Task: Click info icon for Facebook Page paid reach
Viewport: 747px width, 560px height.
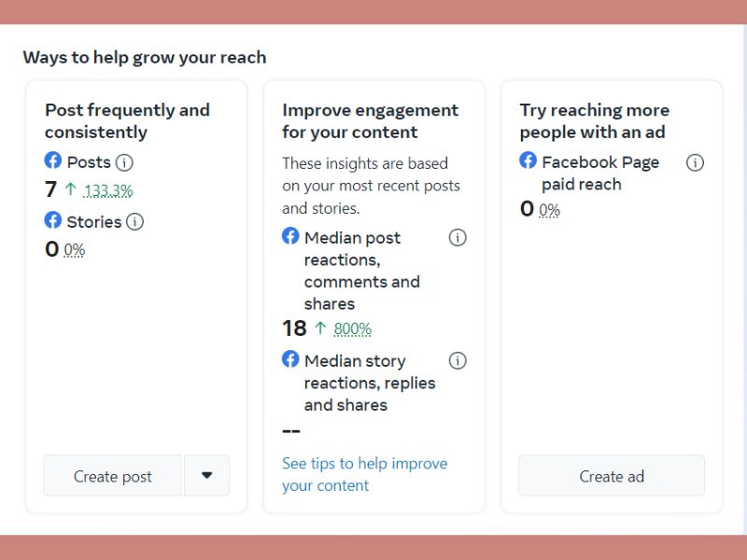Action: click(x=695, y=162)
